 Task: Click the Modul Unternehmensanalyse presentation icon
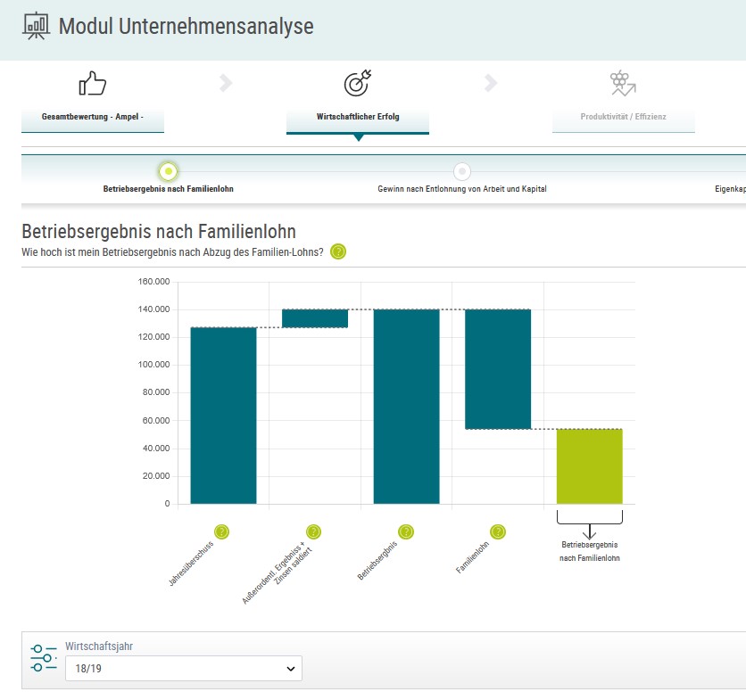click(36, 27)
